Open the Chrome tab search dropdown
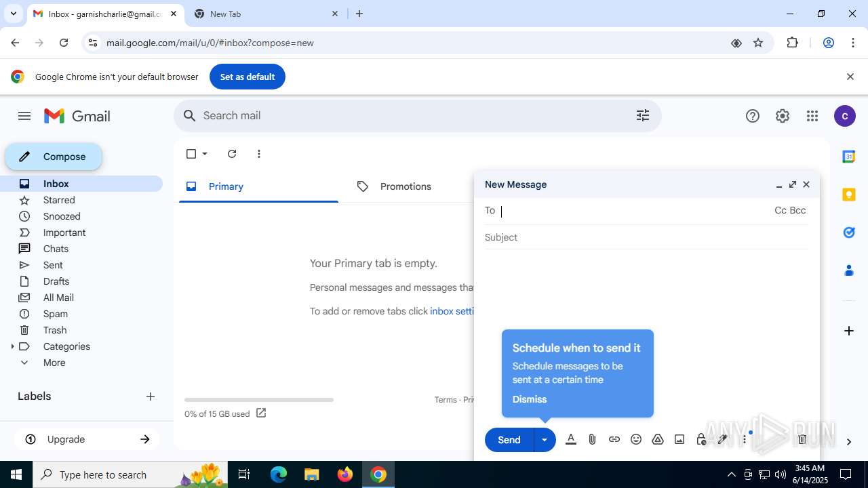This screenshot has height=488, width=868. [13, 14]
